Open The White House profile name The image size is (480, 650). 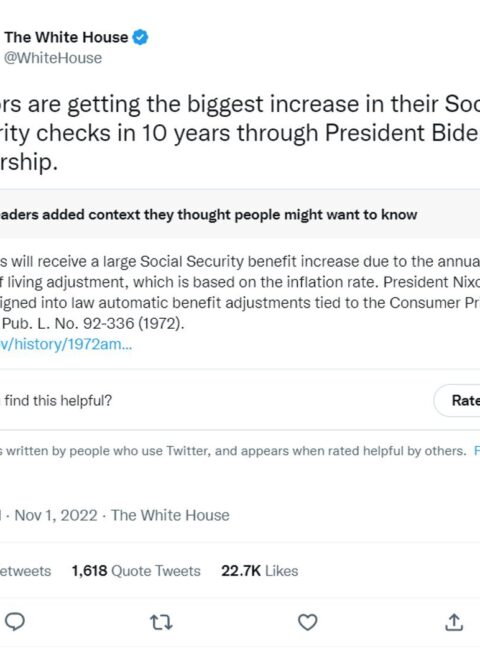pyautogui.click(x=66, y=37)
